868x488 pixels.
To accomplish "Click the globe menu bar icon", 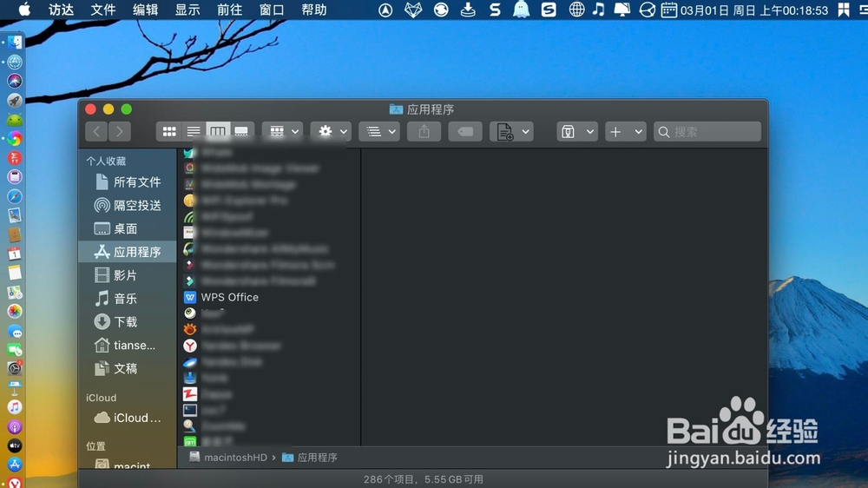I will pos(576,10).
